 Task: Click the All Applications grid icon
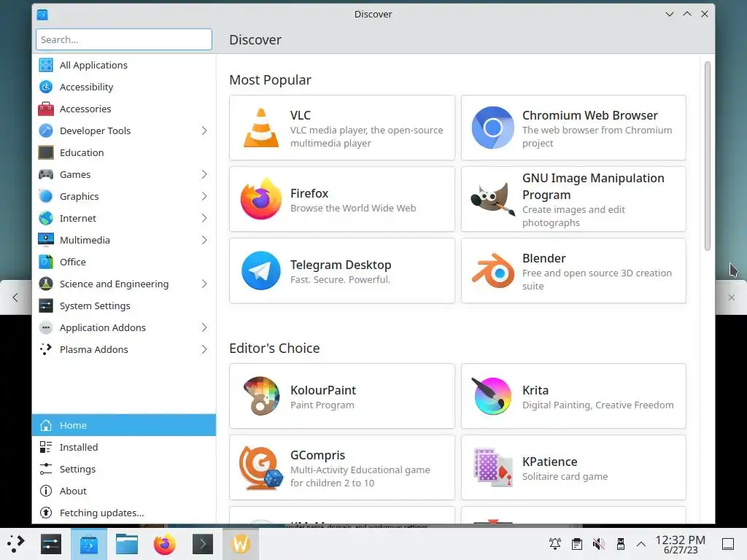tap(46, 65)
